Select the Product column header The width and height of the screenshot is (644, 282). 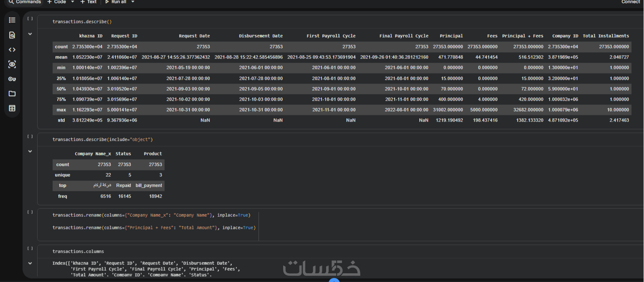(x=153, y=154)
